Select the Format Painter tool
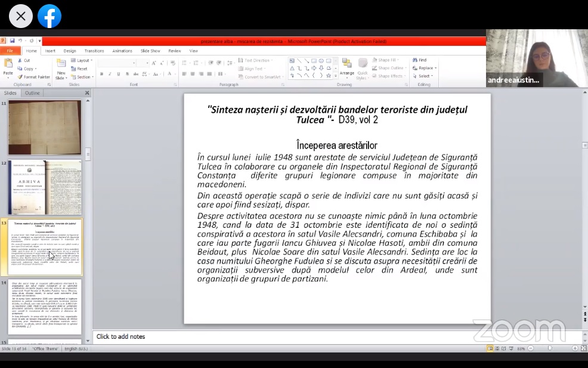This screenshot has width=588, height=368. coord(33,77)
